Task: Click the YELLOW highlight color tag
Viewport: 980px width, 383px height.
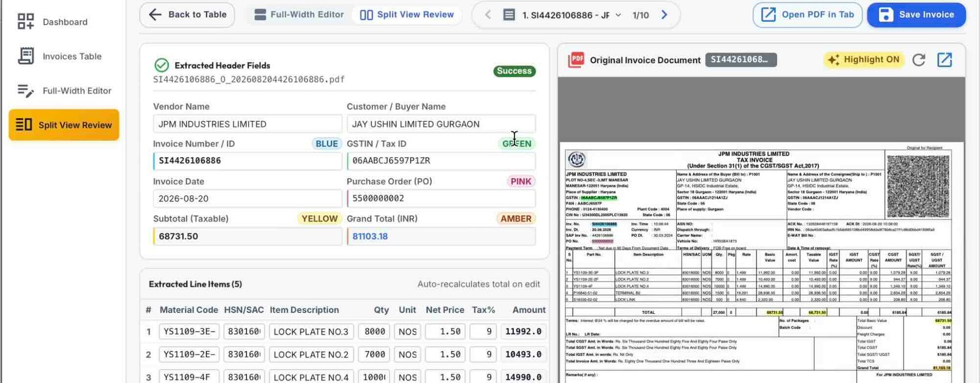Action: pos(319,218)
